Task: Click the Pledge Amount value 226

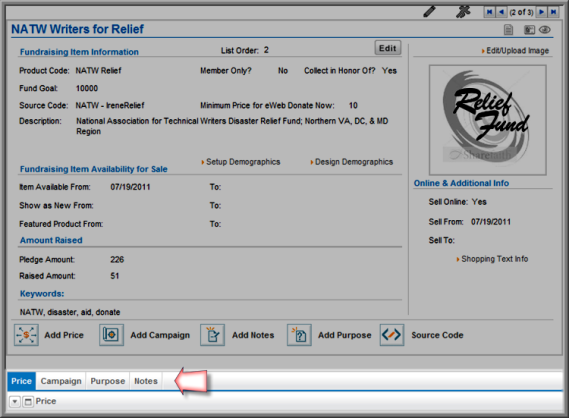Action: coord(117,260)
